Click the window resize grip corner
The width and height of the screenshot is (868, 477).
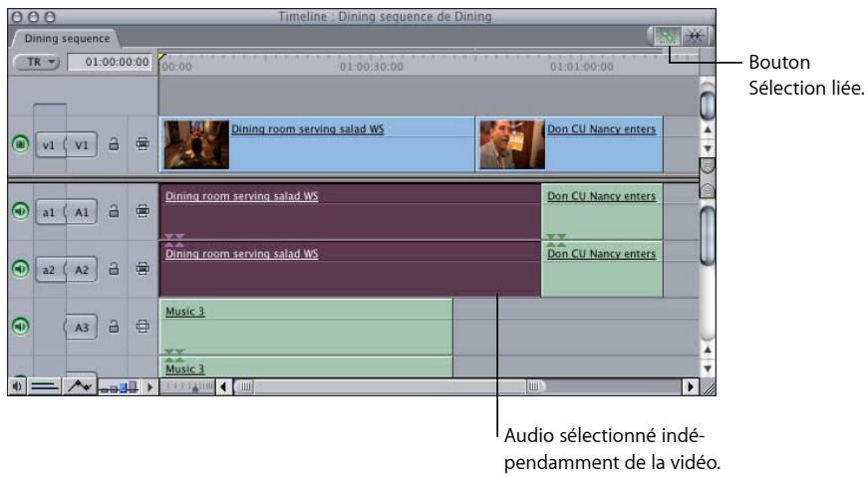click(708, 388)
